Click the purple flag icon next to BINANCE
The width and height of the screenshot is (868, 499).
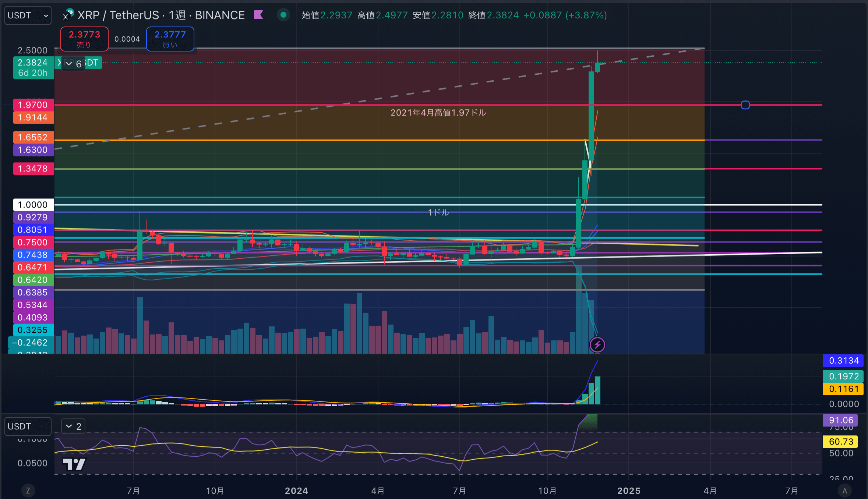(258, 15)
